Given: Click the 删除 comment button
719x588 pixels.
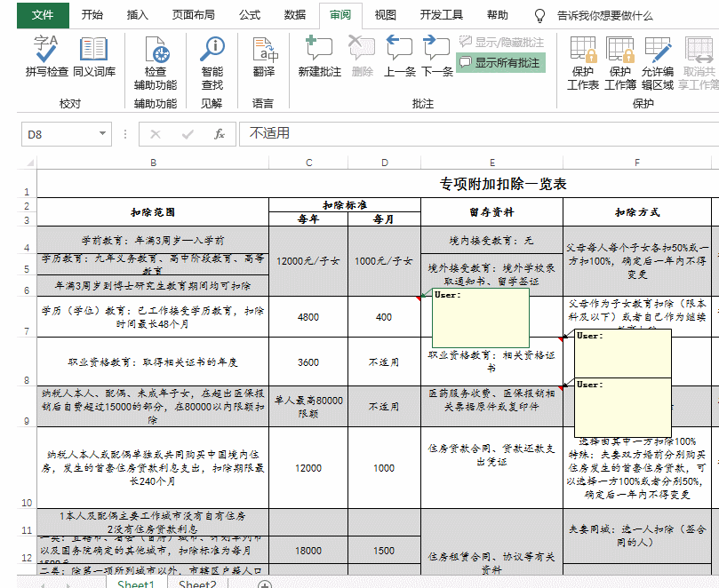Looking at the screenshot, I should [x=362, y=56].
